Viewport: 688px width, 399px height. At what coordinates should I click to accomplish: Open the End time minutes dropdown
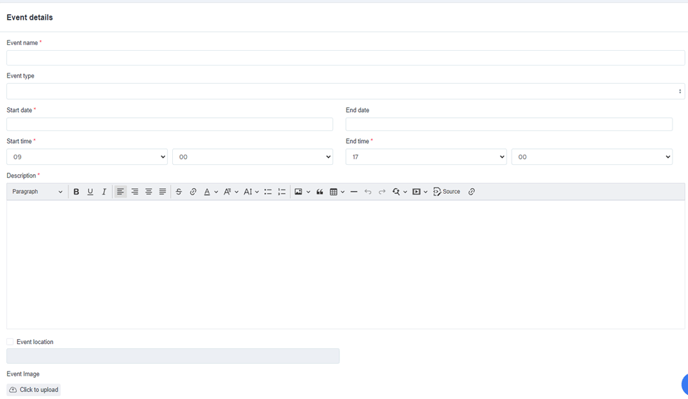[x=592, y=157]
